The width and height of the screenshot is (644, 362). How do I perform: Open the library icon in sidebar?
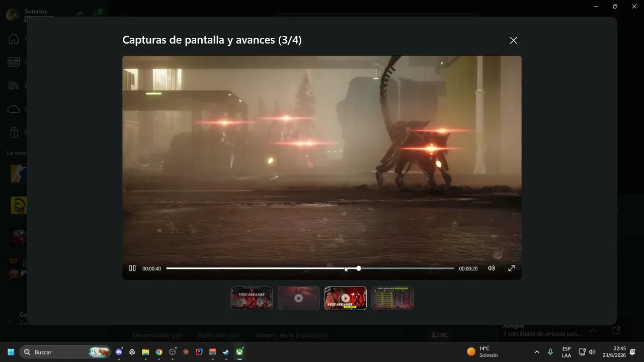[x=14, y=85]
